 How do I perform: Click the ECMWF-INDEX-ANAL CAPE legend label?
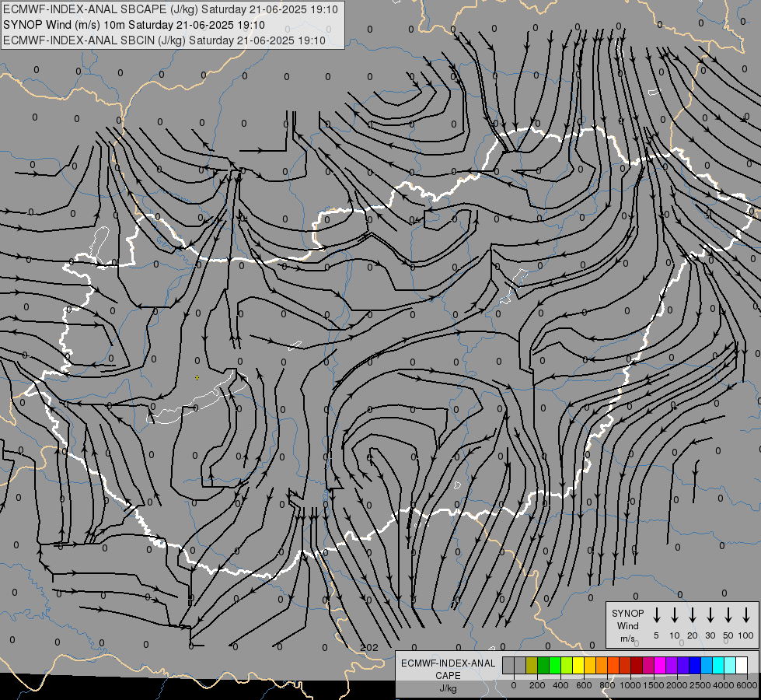point(448,670)
